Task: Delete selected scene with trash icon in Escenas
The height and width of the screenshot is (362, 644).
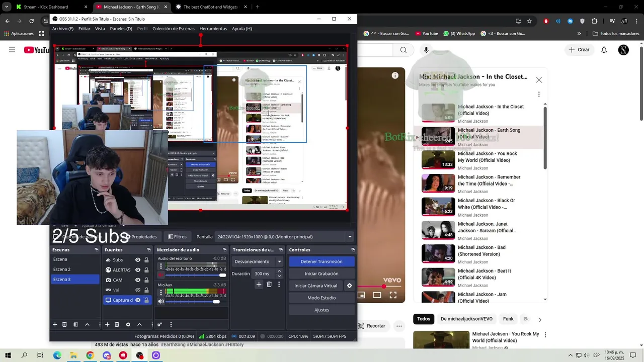Action: [64, 324]
